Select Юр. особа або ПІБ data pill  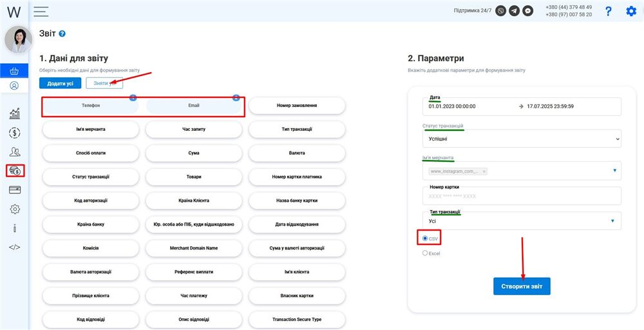pyautogui.click(x=194, y=224)
